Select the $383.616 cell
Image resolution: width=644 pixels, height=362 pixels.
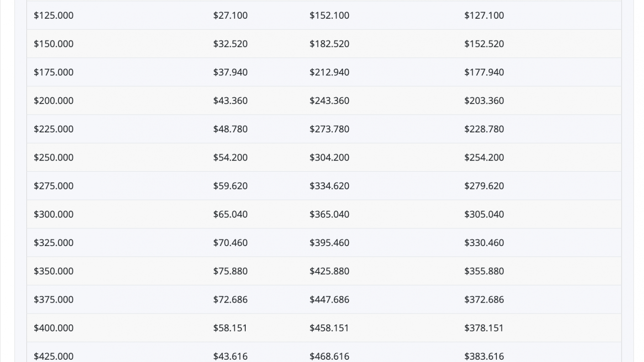(484, 356)
